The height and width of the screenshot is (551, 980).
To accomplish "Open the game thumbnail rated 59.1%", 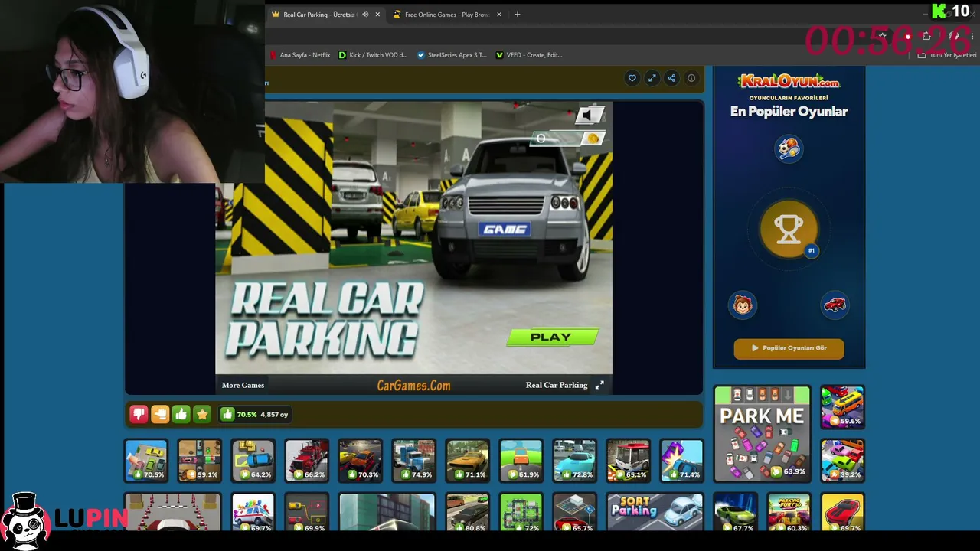I will click(199, 460).
